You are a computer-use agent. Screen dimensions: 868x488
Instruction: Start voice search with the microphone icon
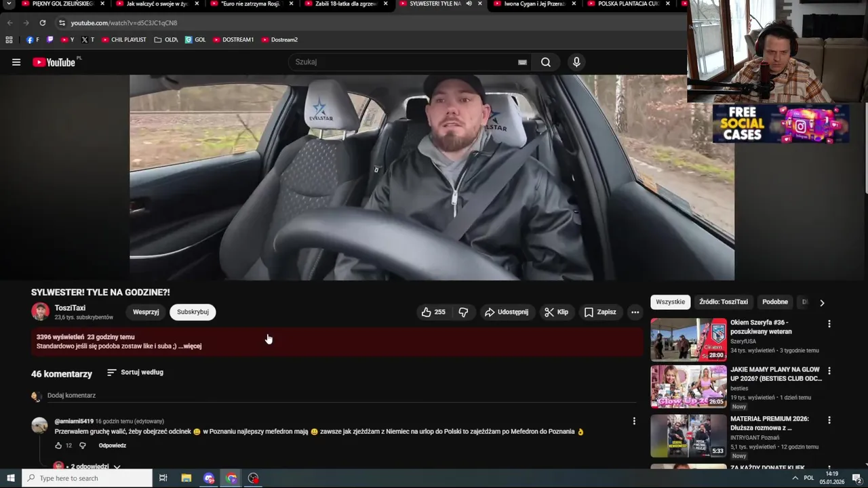click(576, 62)
